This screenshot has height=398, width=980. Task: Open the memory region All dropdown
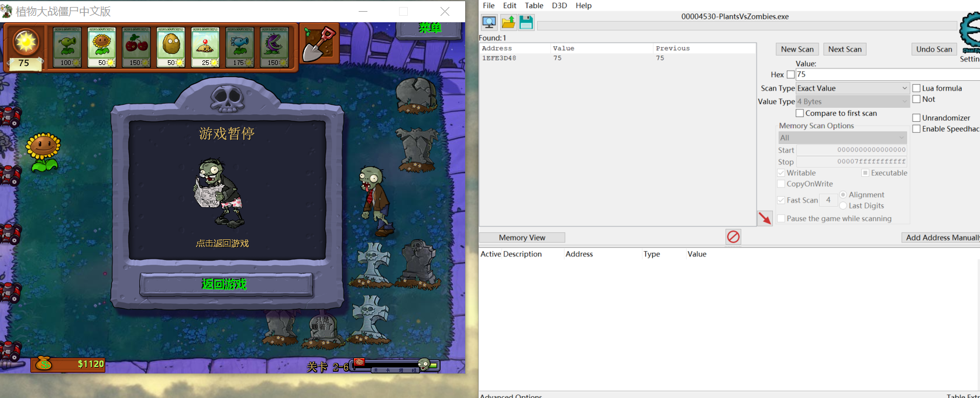[843, 138]
